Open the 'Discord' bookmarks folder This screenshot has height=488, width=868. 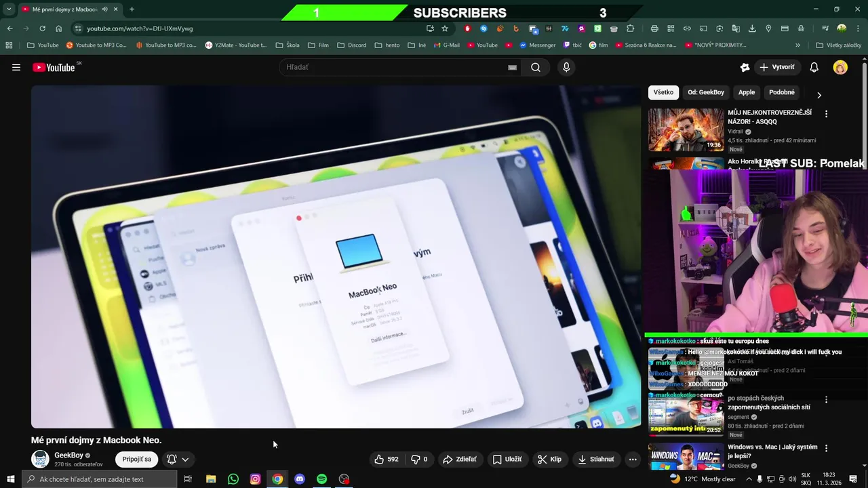(351, 45)
